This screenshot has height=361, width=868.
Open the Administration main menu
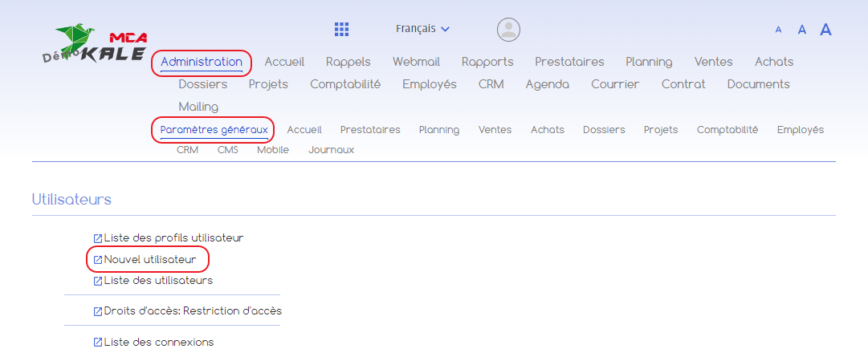[202, 62]
